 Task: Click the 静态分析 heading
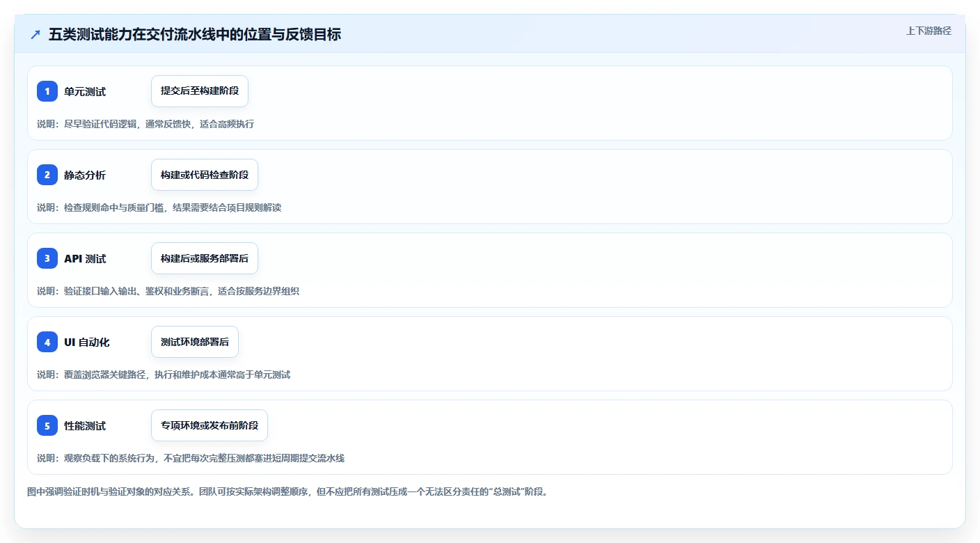[85, 175]
